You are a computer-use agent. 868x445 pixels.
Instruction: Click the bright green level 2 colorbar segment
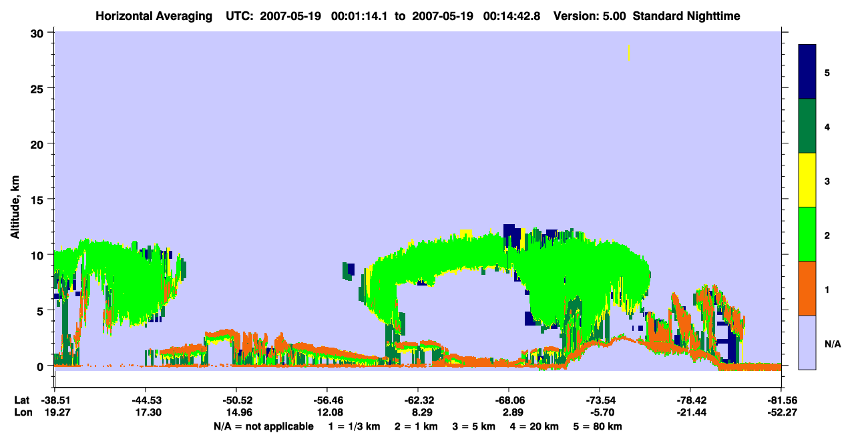807,234
